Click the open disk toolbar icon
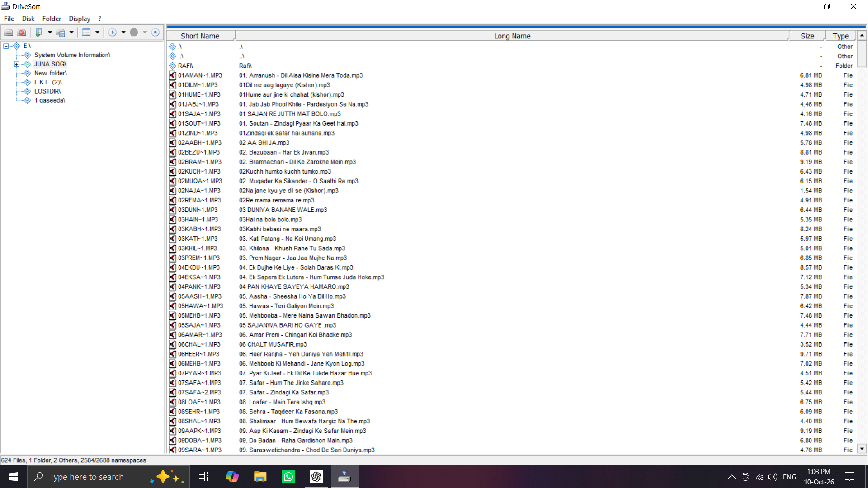The height and width of the screenshot is (488, 868). 9,33
